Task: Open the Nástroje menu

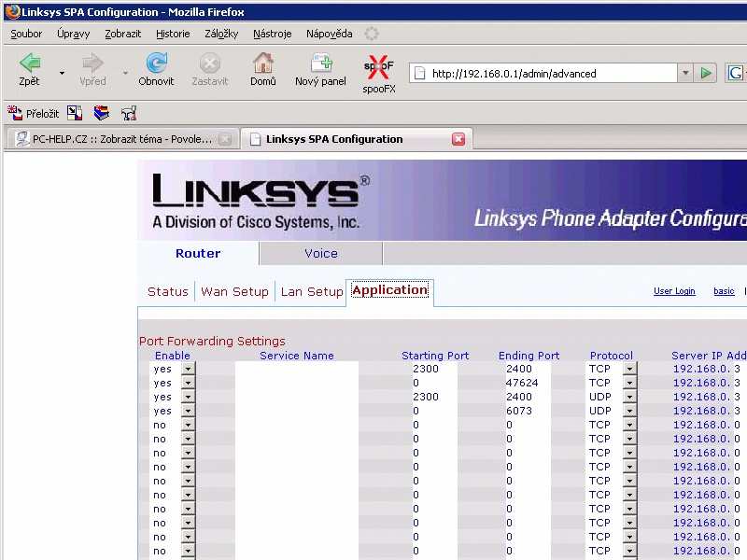Action: coord(272,34)
